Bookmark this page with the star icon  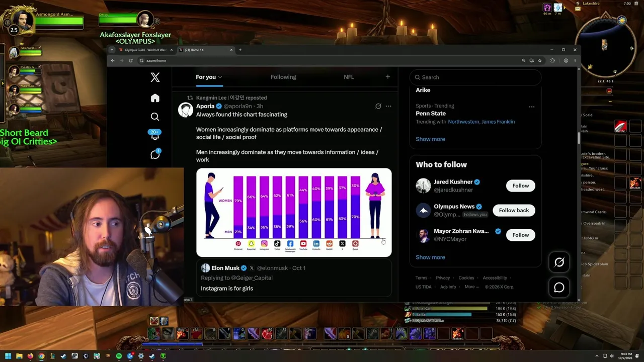pos(540,60)
